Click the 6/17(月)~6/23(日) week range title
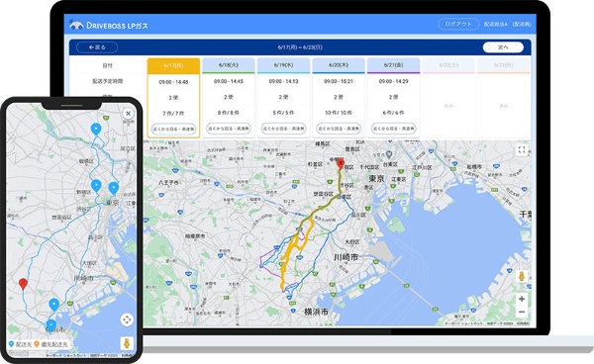This screenshot has width=594, height=364. tap(300, 47)
